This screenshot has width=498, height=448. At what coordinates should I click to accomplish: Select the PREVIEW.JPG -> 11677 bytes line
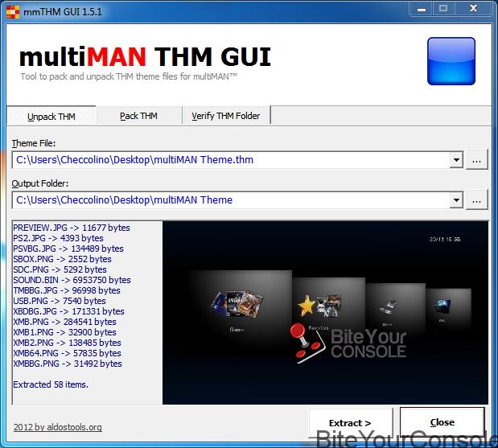[72, 228]
